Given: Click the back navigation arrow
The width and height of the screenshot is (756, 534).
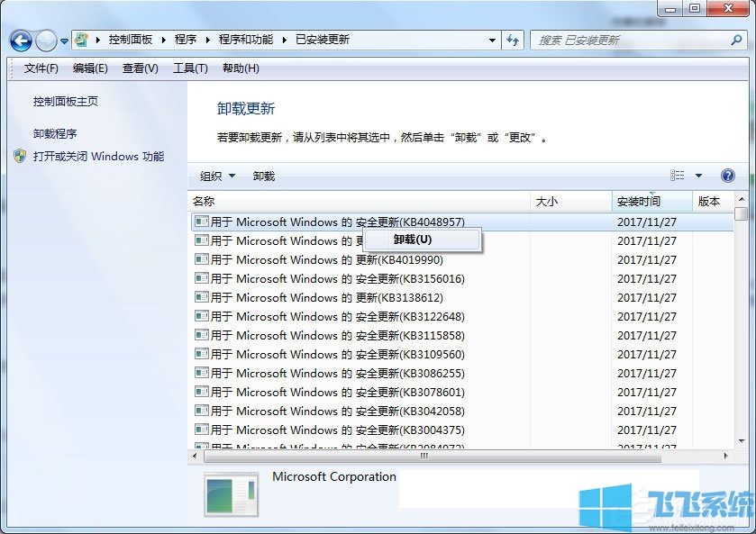Looking at the screenshot, I should (x=20, y=41).
